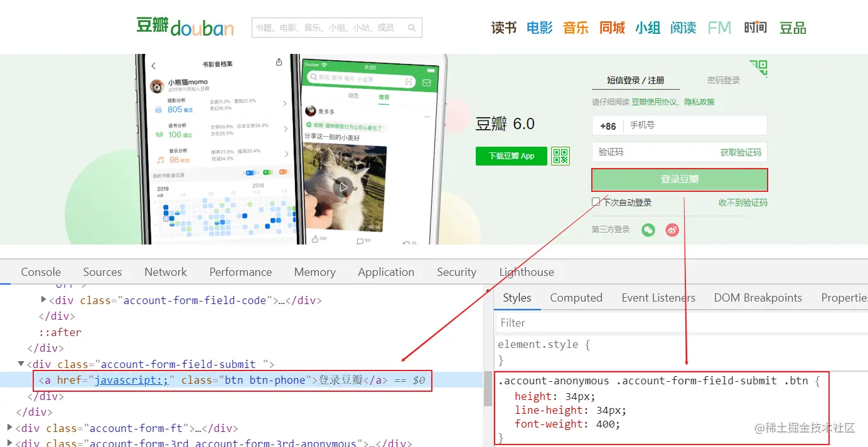Viewport: 868px width, 447px height.
Task: Expand the account-form-3rd div
Action: [x=9, y=443]
